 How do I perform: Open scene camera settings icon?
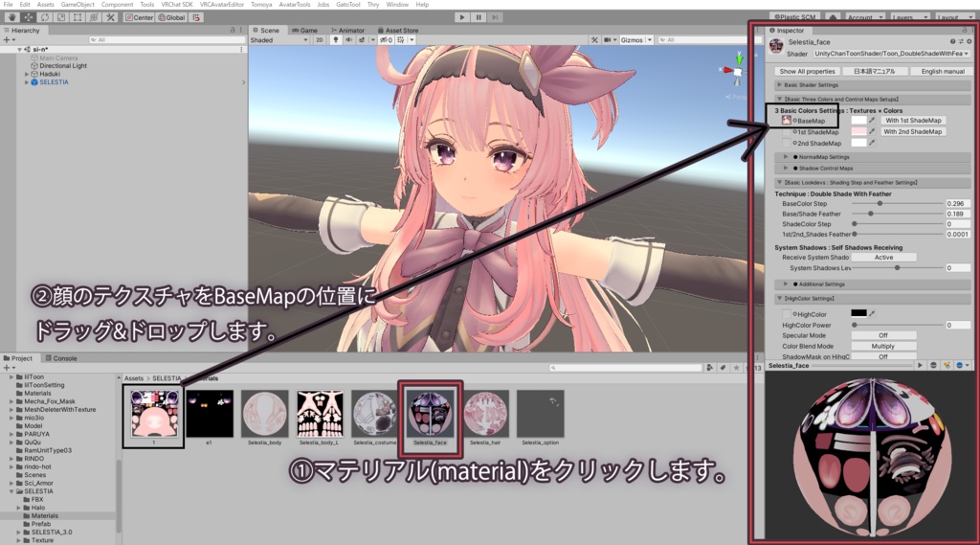(608, 40)
